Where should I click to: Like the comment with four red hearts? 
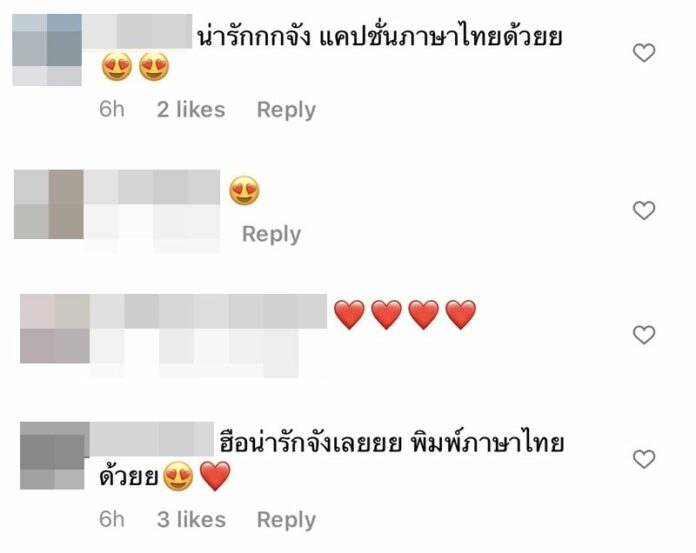click(644, 335)
